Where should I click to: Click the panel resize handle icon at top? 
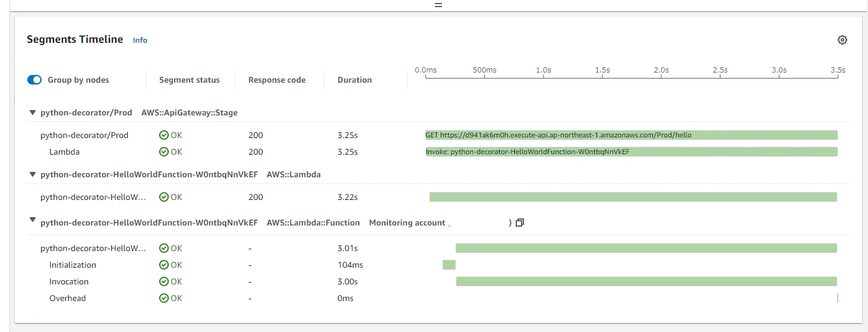click(438, 5)
